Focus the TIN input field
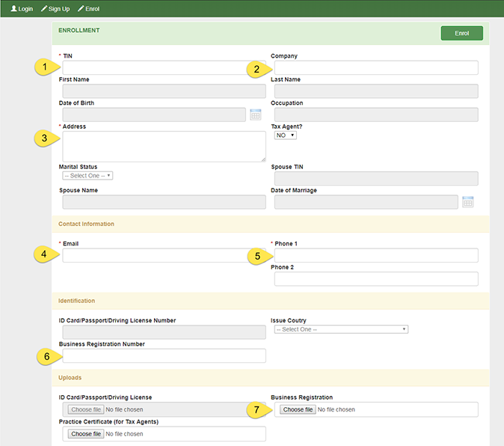 (x=164, y=68)
